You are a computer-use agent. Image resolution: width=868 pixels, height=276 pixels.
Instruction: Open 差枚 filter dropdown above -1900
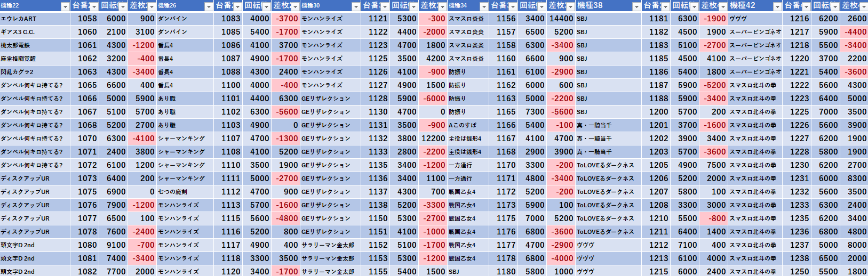pyautogui.click(x=723, y=6)
